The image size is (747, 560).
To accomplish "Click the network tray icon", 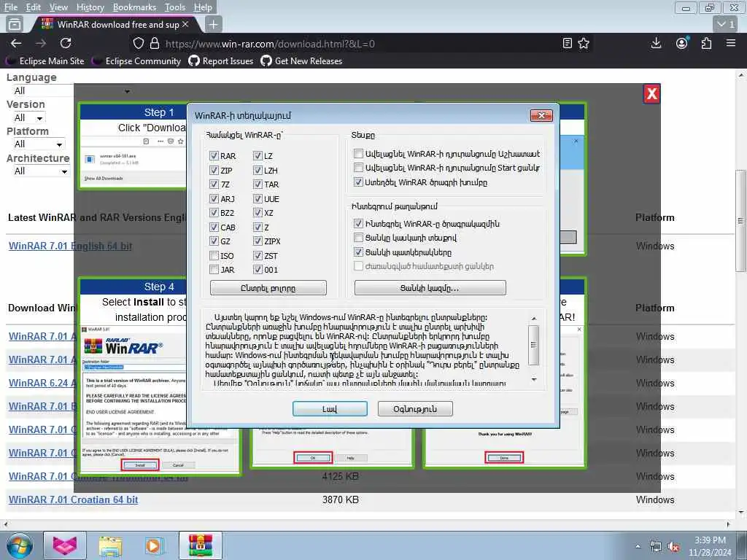I will (x=656, y=547).
